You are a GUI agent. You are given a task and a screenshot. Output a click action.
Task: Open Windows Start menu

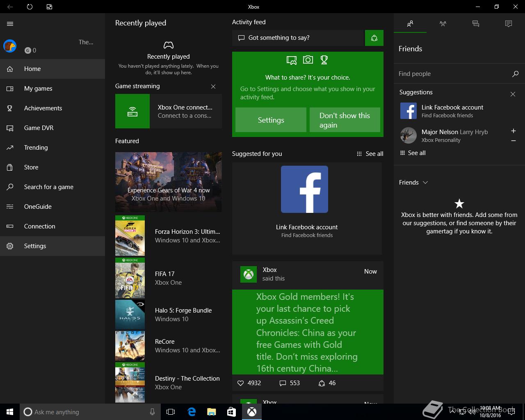(x=10, y=412)
